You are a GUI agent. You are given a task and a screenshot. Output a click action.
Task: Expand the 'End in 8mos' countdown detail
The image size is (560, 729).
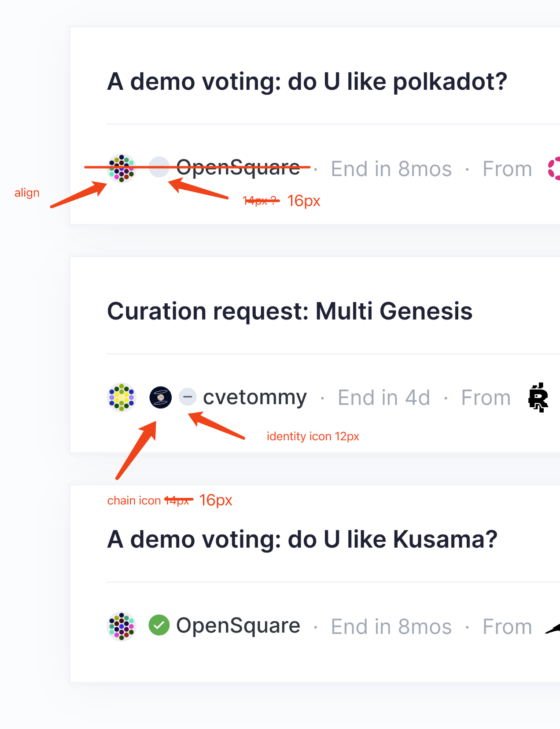pos(391,168)
